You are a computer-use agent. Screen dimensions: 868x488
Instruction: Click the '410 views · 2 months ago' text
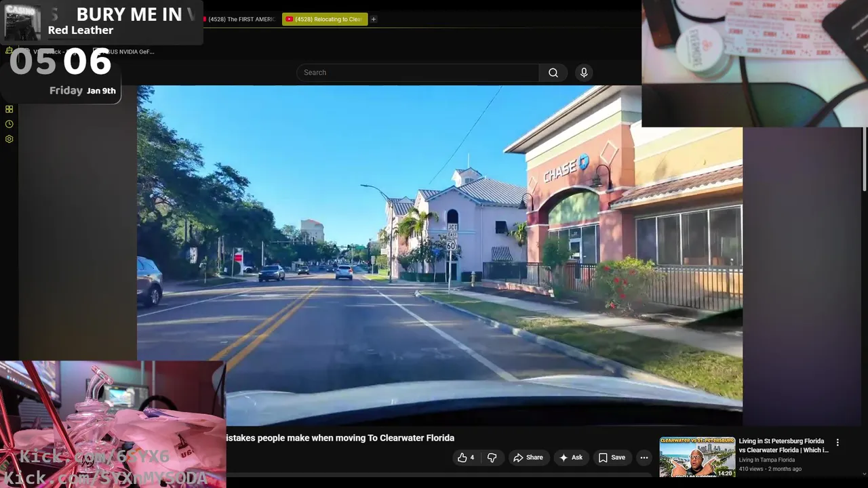point(770,469)
